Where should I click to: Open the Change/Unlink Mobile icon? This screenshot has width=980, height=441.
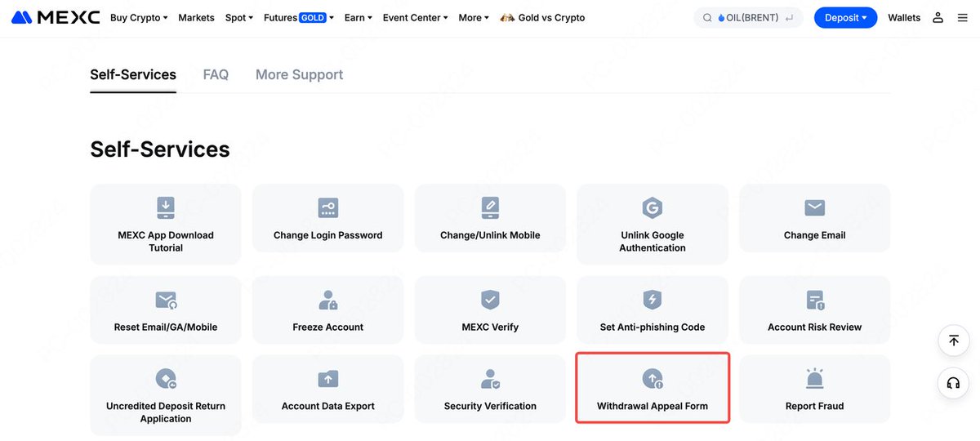pyautogui.click(x=490, y=207)
